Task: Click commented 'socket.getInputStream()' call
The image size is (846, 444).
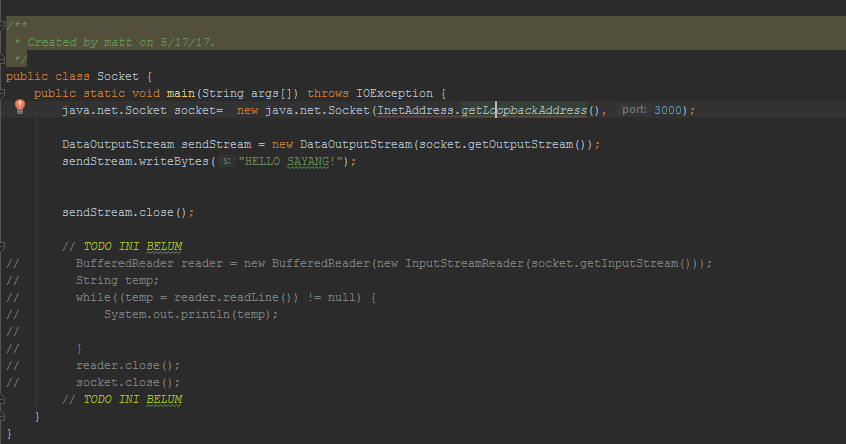Action: point(611,263)
